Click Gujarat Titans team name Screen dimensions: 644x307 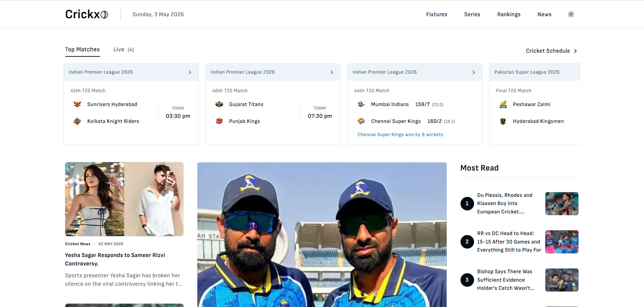(246, 104)
